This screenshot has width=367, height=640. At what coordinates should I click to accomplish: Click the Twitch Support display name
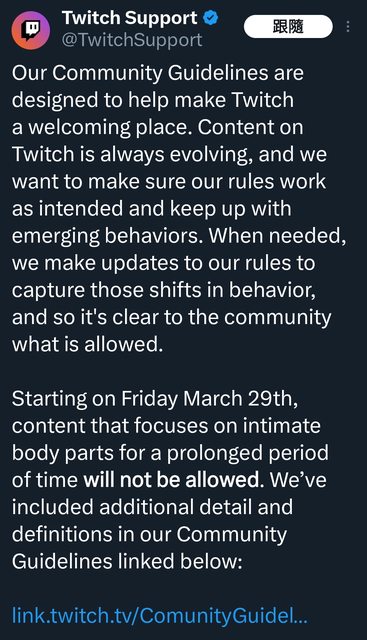[130, 18]
